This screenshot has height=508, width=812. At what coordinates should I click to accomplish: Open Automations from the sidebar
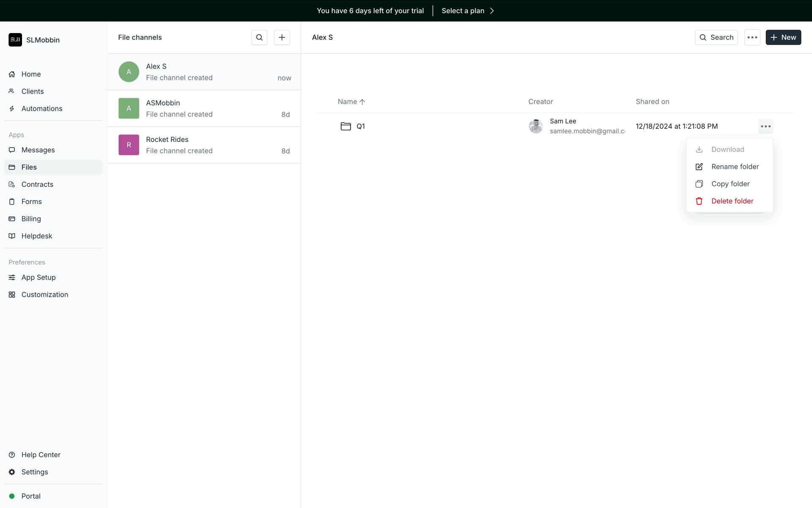pyautogui.click(x=53, y=109)
